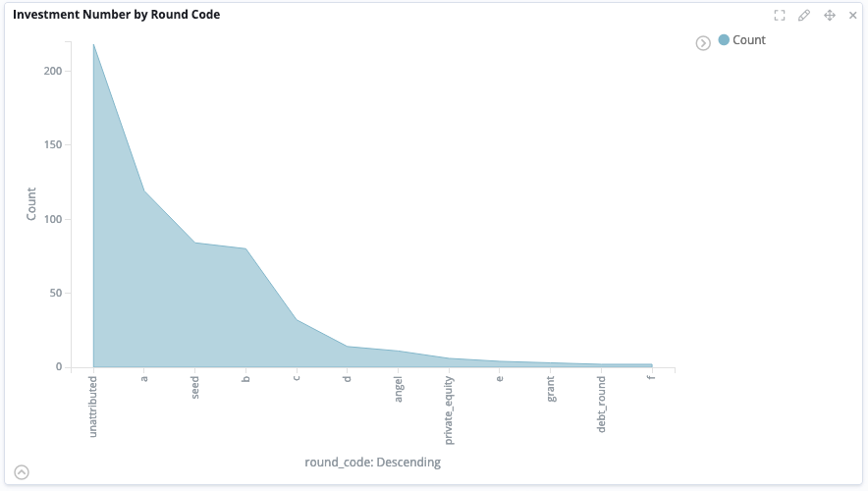The width and height of the screenshot is (868, 491).
Task: Click the Count y-axis title
Action: (31, 203)
